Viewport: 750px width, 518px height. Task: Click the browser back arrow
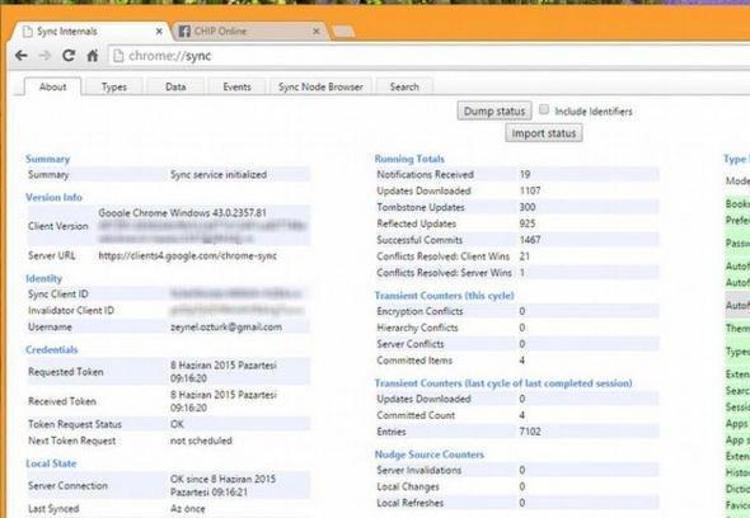21,56
